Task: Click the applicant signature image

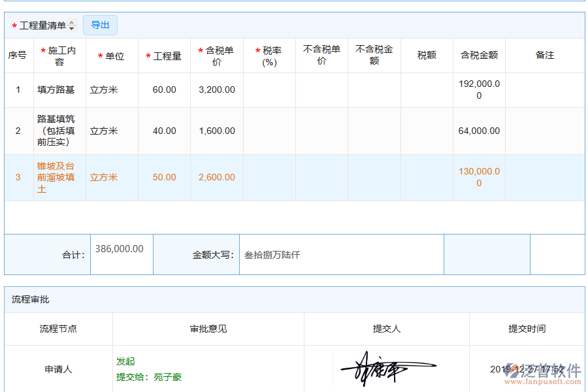Action: point(387,368)
